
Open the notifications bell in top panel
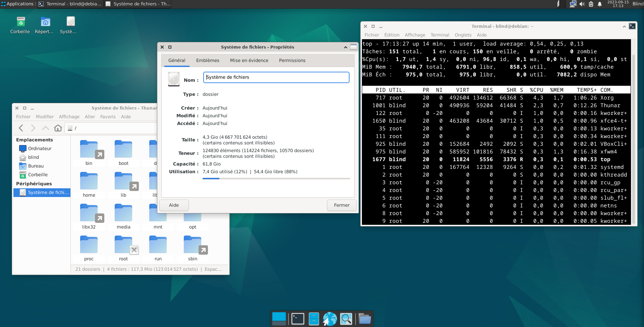(600, 4)
